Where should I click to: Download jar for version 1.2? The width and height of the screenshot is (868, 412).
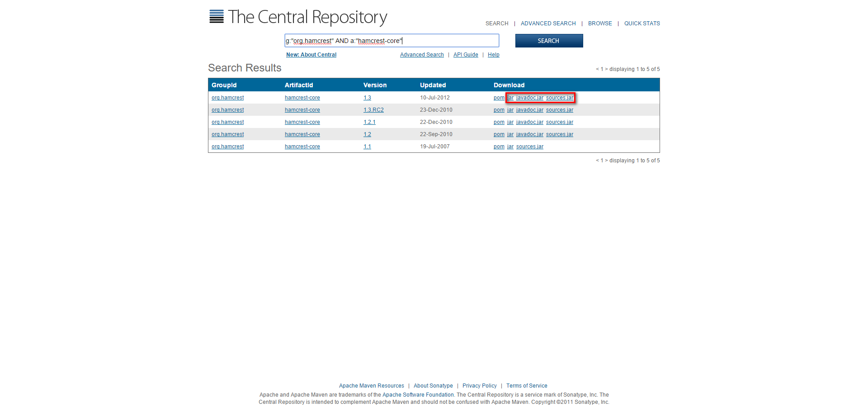coord(510,134)
